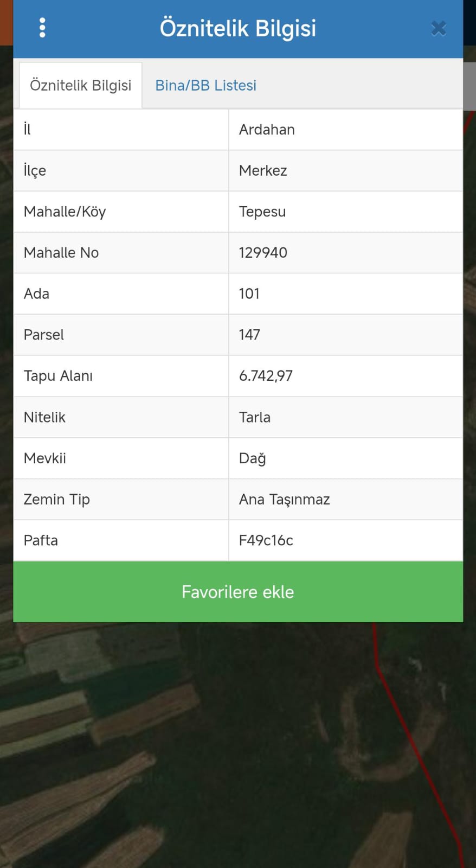Click the Tapu Alanı row label
The height and width of the screenshot is (868, 476).
tap(58, 376)
